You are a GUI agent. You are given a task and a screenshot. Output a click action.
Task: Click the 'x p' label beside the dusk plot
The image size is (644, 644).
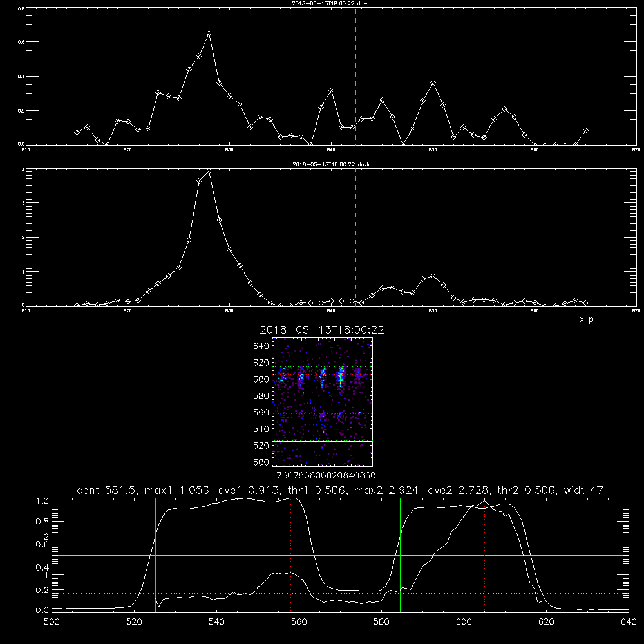point(586,319)
